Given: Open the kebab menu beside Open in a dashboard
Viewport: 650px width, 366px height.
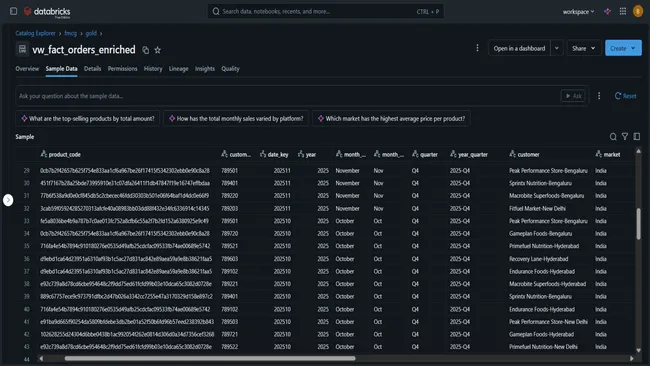Looking at the screenshot, I should click(x=477, y=48).
